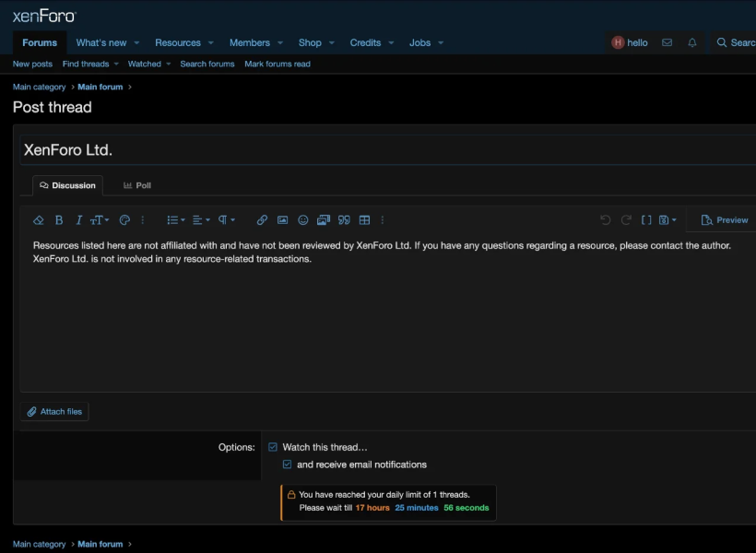Click the thread title input field

tap(387, 150)
